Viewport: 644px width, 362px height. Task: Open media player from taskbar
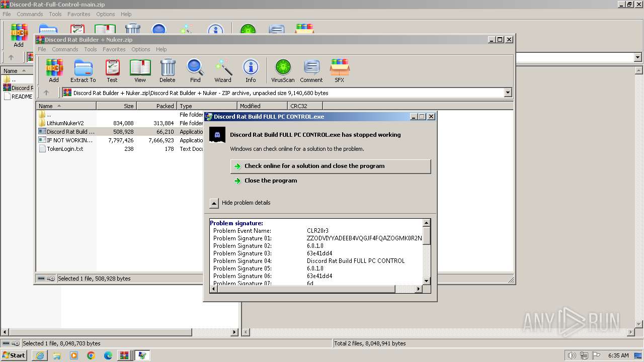pyautogui.click(x=74, y=355)
